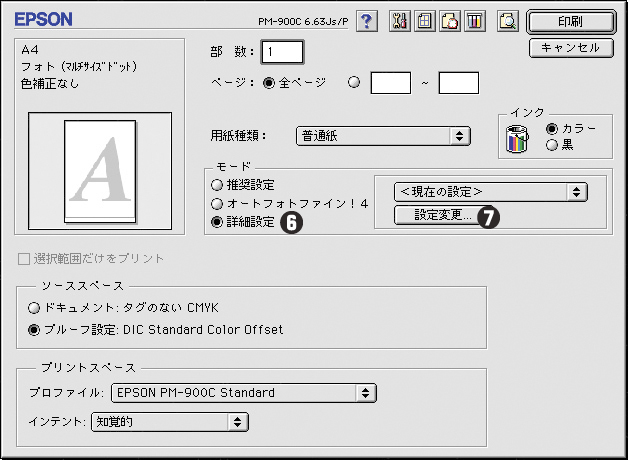
Task: Open the 用紙種類 普通紙 dropdown
Action: pos(383,136)
